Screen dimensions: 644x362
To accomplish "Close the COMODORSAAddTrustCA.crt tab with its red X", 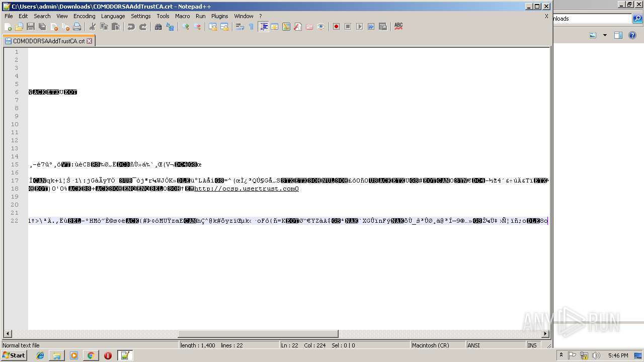I will pos(90,41).
